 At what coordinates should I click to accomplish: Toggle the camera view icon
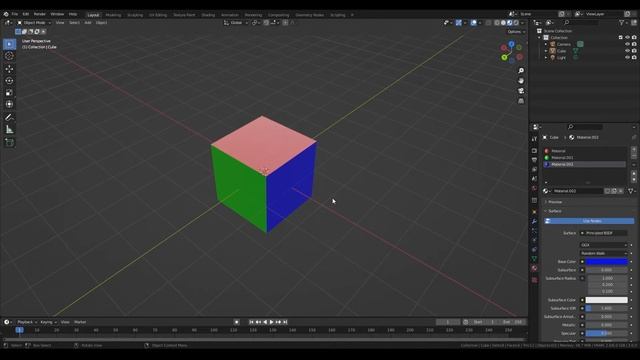[x=521, y=91]
